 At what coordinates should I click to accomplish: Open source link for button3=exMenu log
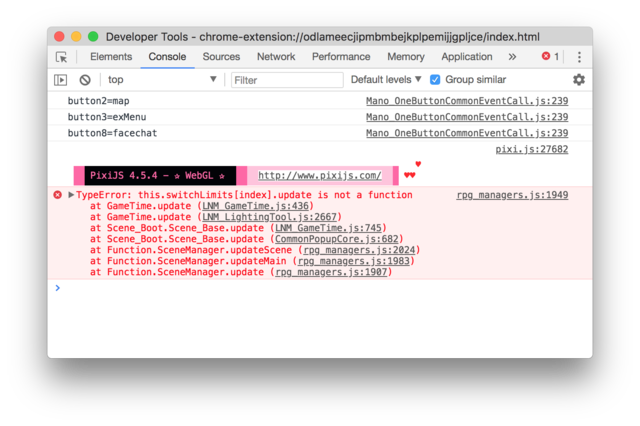pyautogui.click(x=467, y=117)
